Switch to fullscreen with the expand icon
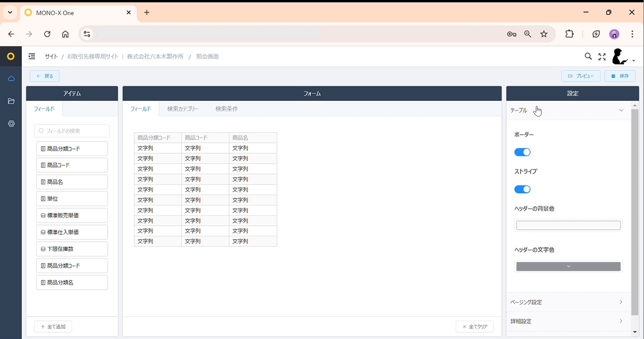Viewport: 644px width, 339px height. click(602, 57)
